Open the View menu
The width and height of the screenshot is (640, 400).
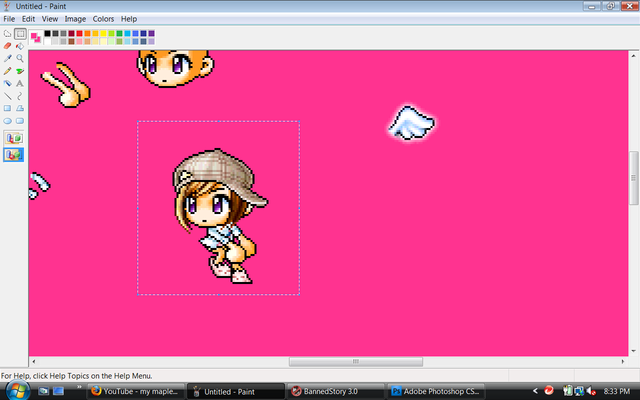point(50,19)
